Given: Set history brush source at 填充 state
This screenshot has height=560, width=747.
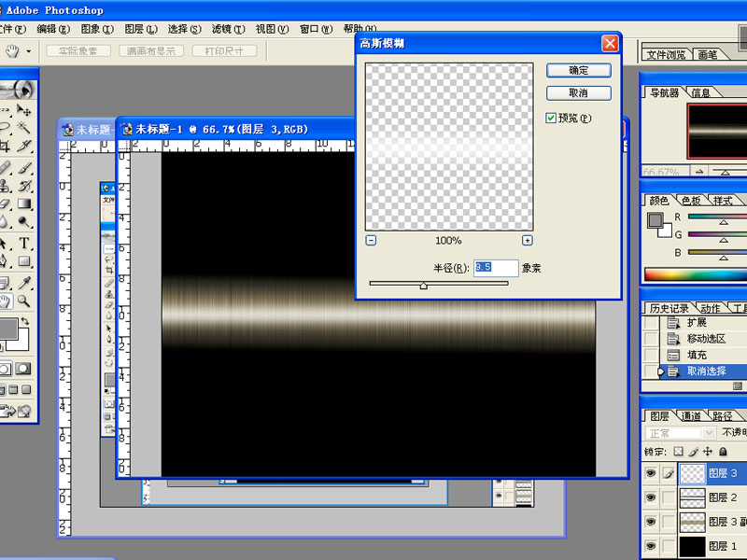Looking at the screenshot, I should pos(650,355).
